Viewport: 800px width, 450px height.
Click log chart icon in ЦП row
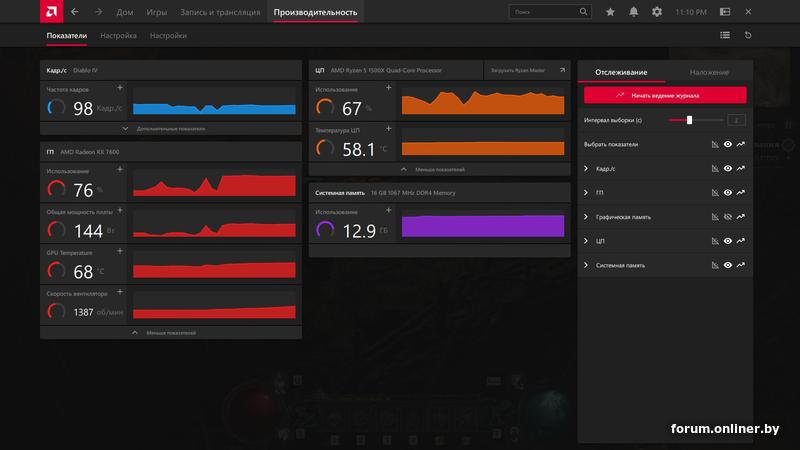point(715,241)
